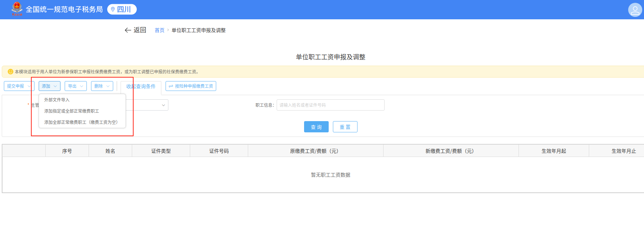
Task: Click the tax bureau emblem logo
Action: 17,9
